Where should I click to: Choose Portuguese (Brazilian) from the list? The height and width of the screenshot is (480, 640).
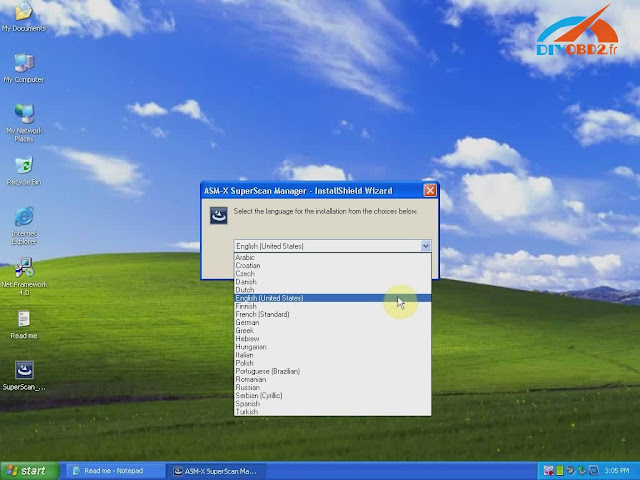(x=332, y=371)
